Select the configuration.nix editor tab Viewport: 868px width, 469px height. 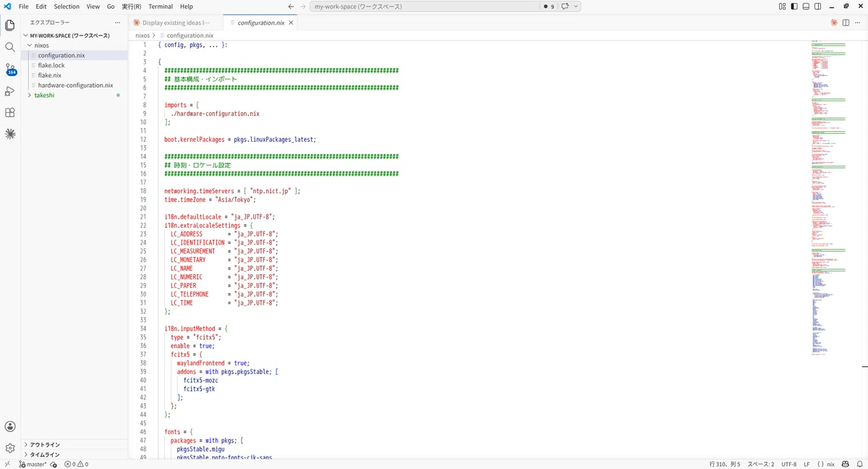[260, 22]
